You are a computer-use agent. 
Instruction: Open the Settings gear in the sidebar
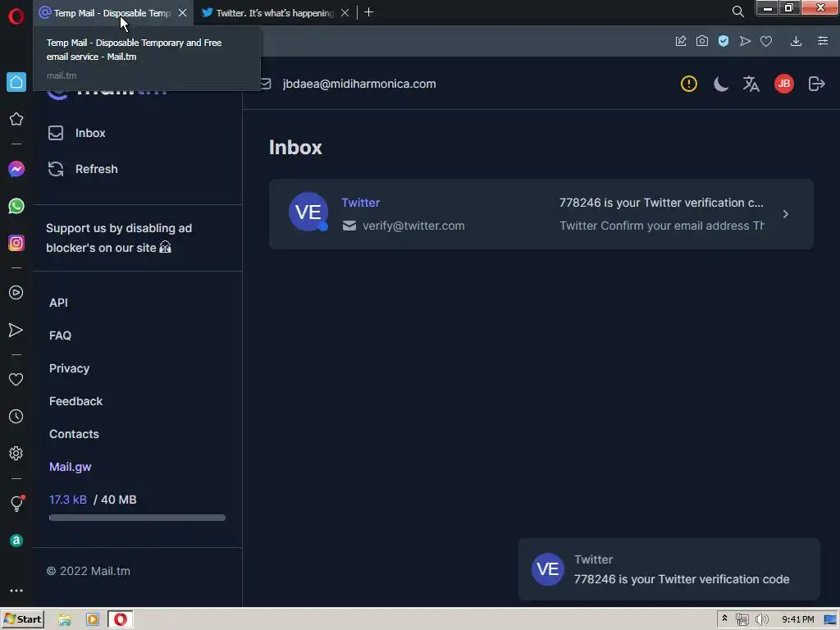click(x=16, y=453)
